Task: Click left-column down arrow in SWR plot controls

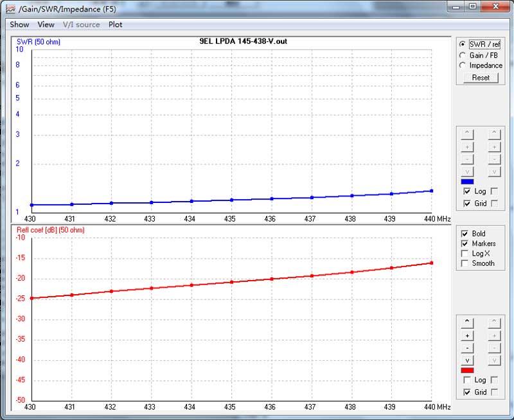Action: coord(467,171)
